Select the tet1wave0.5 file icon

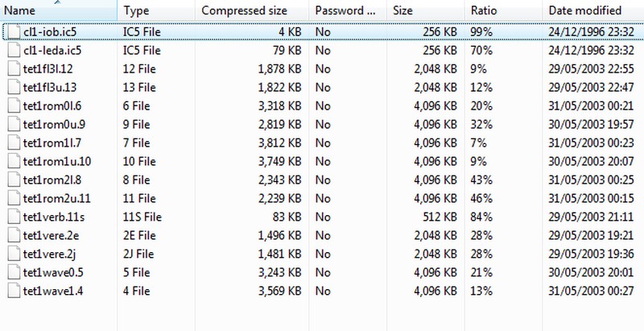click(14, 272)
